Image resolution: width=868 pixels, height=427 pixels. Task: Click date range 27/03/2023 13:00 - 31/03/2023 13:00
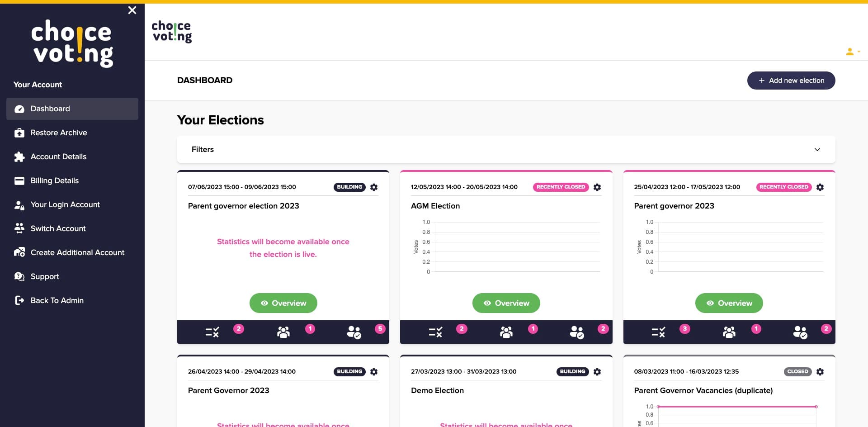(463, 372)
